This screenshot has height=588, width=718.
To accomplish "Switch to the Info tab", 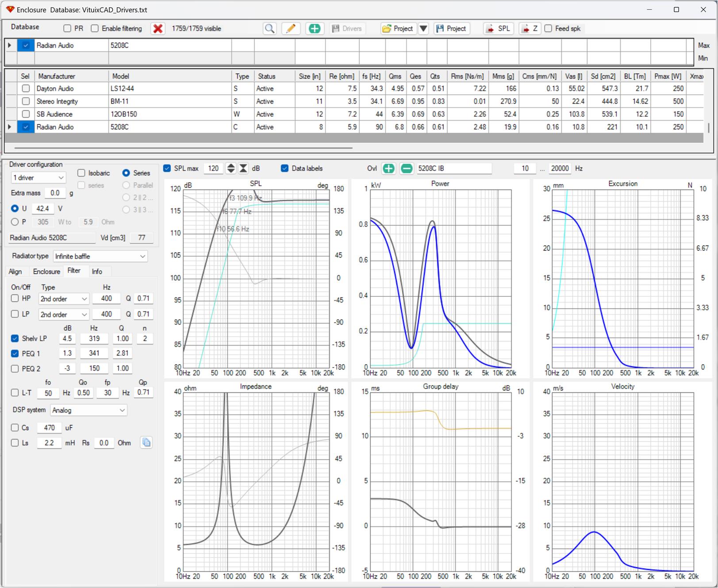I will click(x=97, y=272).
